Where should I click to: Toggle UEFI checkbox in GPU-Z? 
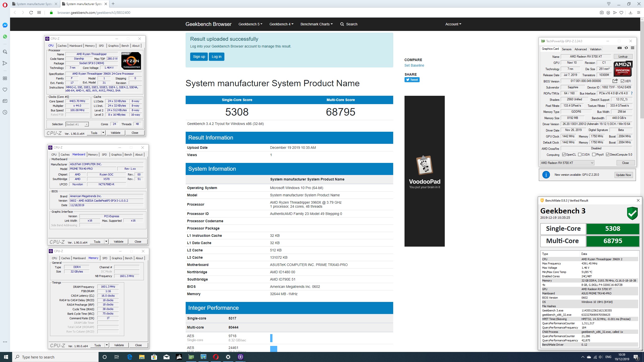tap(623, 81)
